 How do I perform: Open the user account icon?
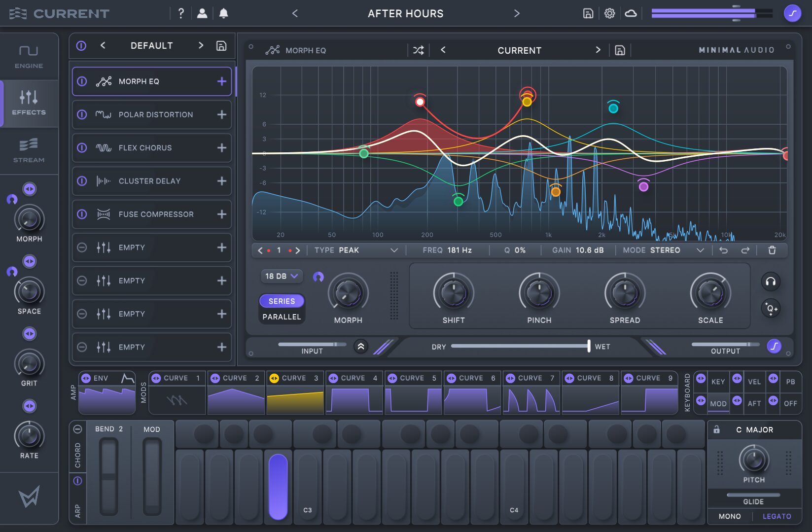click(x=202, y=13)
